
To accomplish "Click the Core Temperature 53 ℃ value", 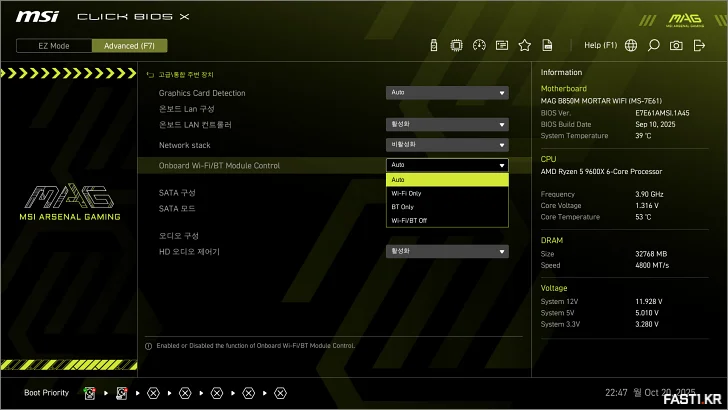I will point(643,217).
